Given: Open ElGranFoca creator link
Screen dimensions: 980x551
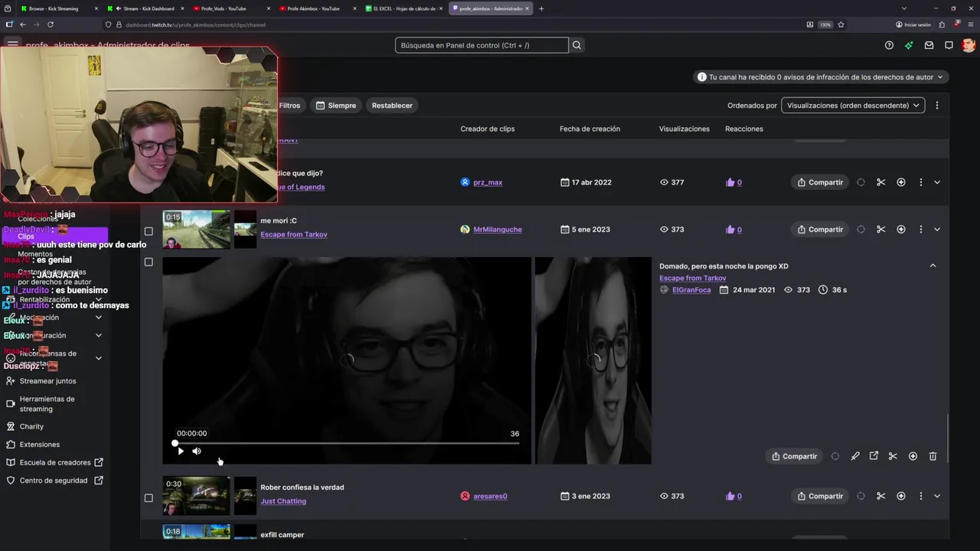Looking at the screenshot, I should pos(691,290).
